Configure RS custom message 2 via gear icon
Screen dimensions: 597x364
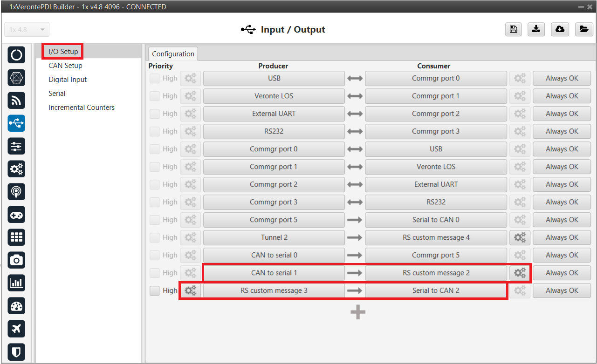(x=519, y=273)
